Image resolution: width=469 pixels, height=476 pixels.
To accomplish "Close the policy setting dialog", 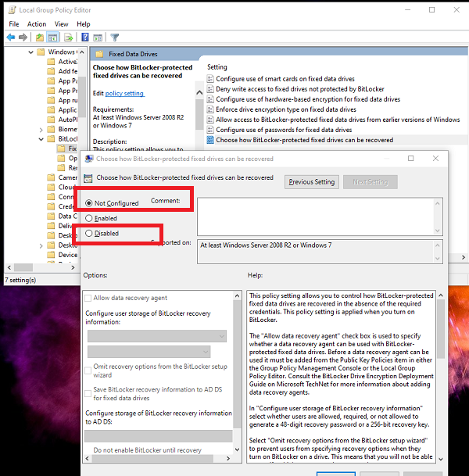I will pos(435,159).
